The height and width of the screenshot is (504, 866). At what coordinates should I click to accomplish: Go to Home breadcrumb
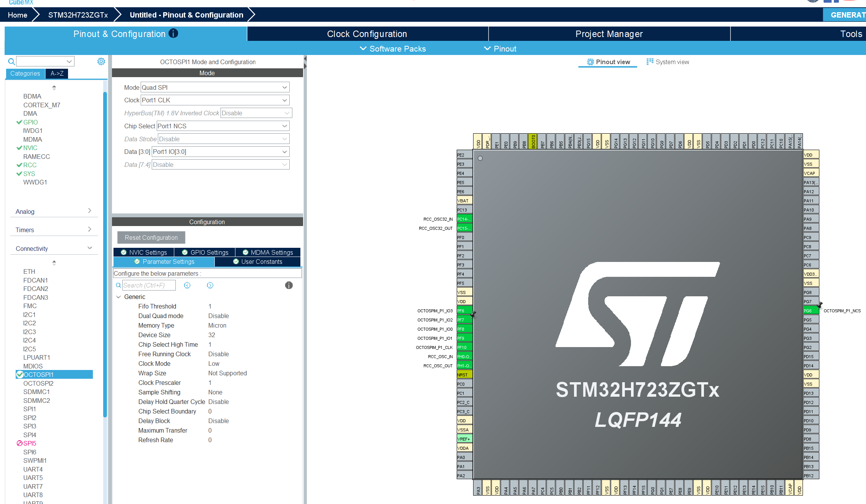click(x=18, y=15)
